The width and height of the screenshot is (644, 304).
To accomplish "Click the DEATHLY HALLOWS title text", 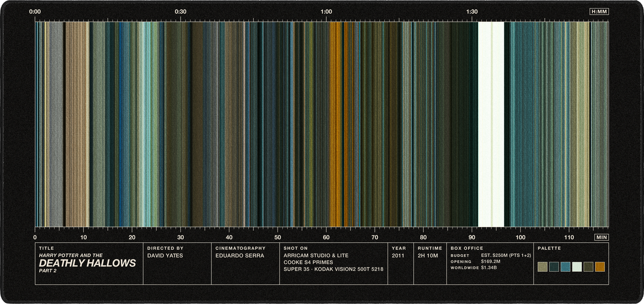I will 87,263.
